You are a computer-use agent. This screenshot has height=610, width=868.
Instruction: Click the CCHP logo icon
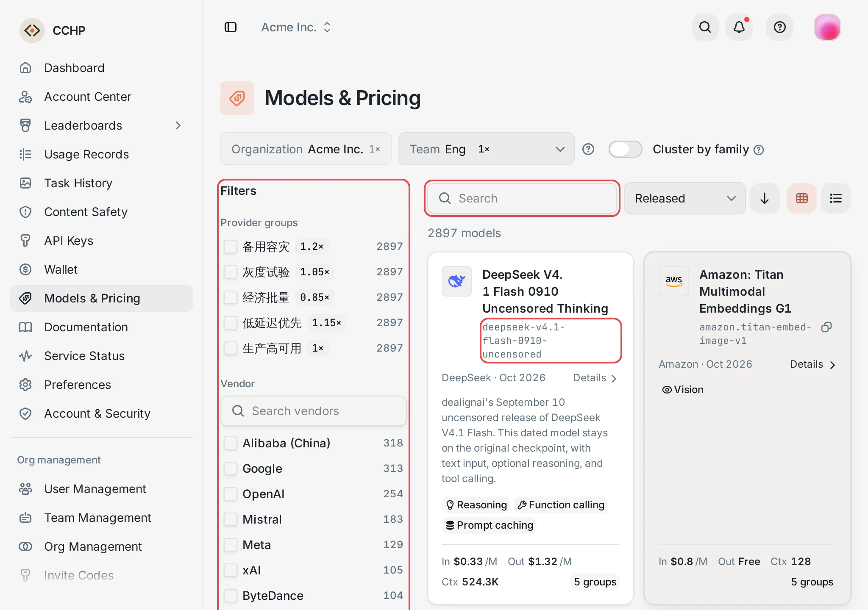(32, 30)
